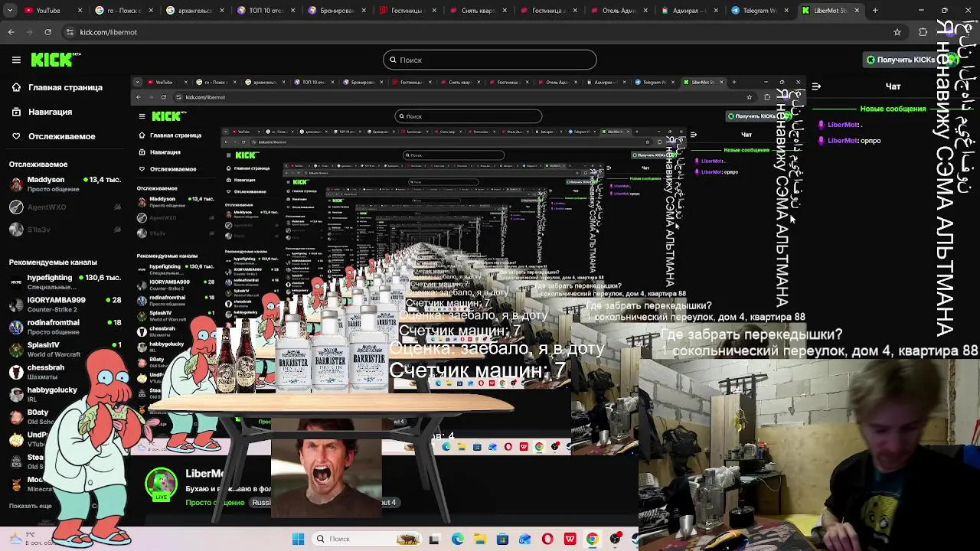This screenshot has height=551, width=980.
Task: Open AgentWXO offline channel
Action: [x=65, y=207]
